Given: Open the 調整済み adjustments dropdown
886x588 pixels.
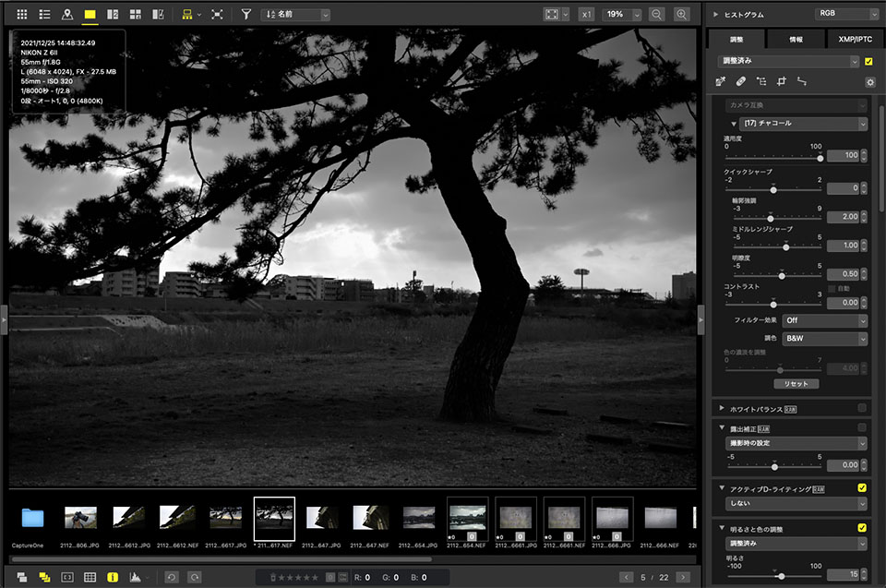Looking at the screenshot, I should [788, 61].
